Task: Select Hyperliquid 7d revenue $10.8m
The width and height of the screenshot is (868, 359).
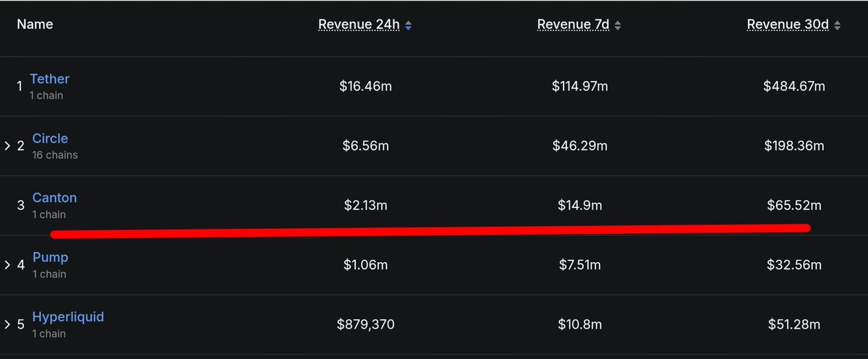Action: coord(579,325)
